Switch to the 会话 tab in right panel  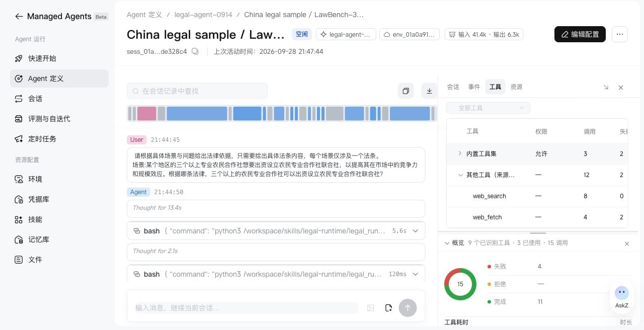click(x=453, y=87)
